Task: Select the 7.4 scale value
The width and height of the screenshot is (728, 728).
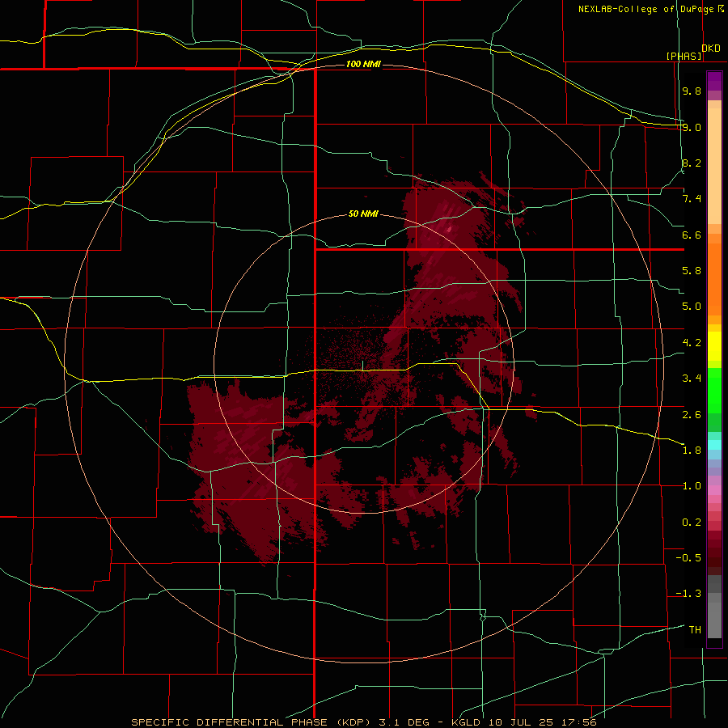Action: coord(692,199)
